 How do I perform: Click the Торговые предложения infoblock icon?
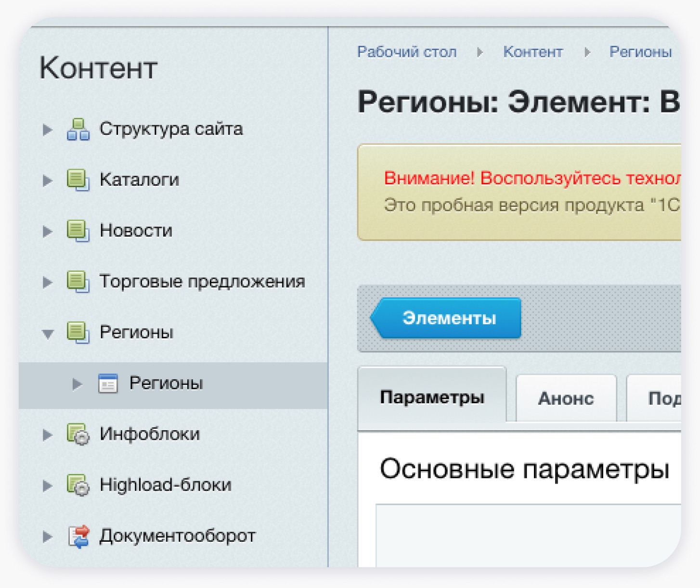pos(78,281)
